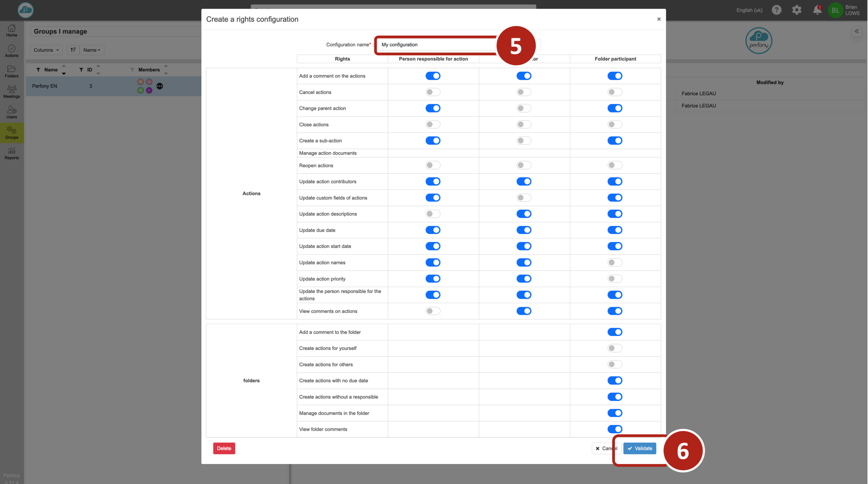Go to Folders in sidebar

tap(11, 72)
